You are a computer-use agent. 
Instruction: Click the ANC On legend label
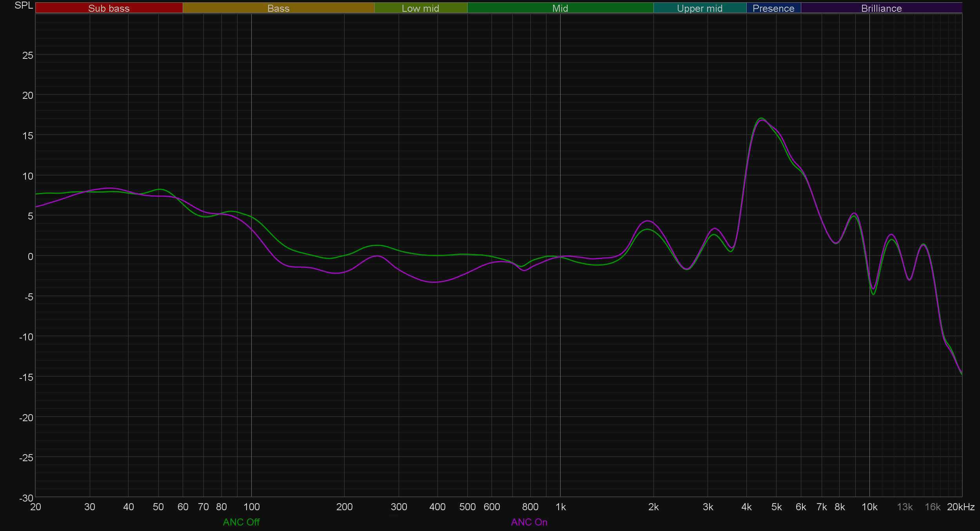(529, 522)
